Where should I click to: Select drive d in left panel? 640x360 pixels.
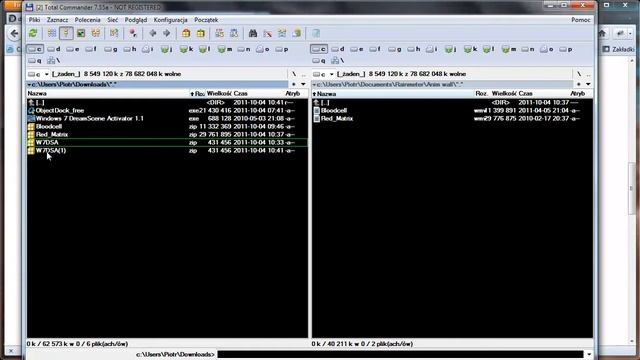(x=53, y=49)
